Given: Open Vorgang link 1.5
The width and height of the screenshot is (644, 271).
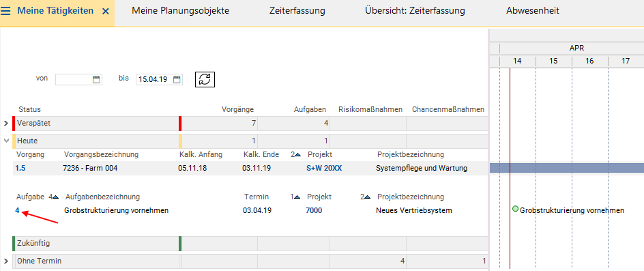Looking at the screenshot, I should point(20,168).
